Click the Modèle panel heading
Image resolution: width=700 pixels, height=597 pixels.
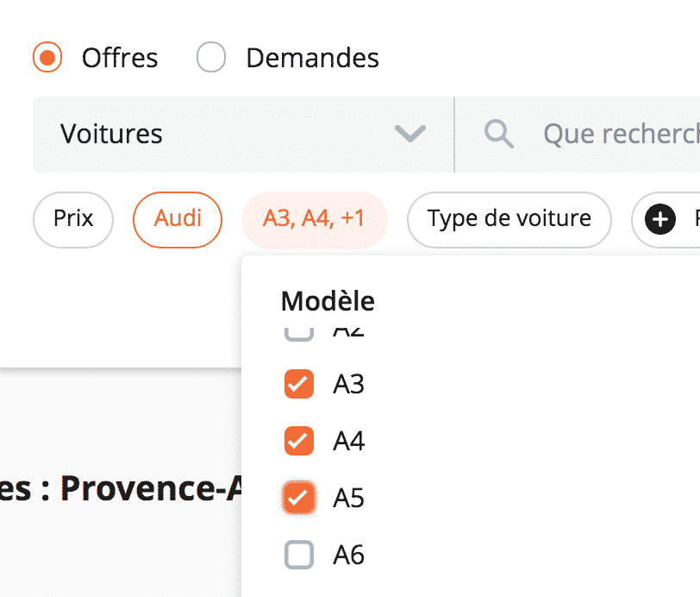[x=328, y=301]
